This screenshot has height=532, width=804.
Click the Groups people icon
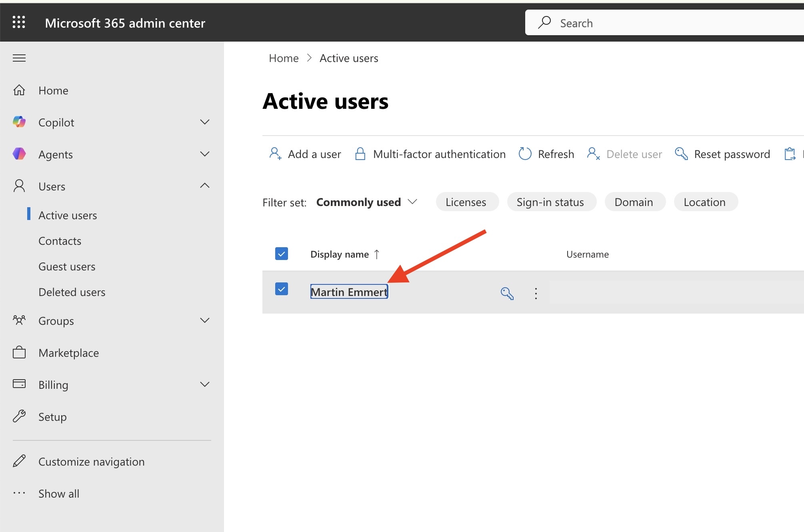pyautogui.click(x=19, y=320)
